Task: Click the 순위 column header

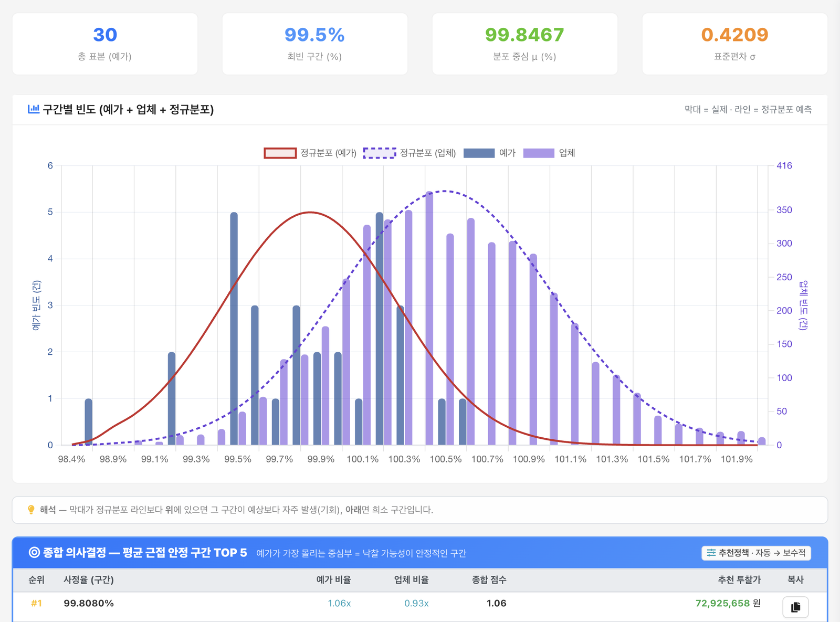Action: 36,580
